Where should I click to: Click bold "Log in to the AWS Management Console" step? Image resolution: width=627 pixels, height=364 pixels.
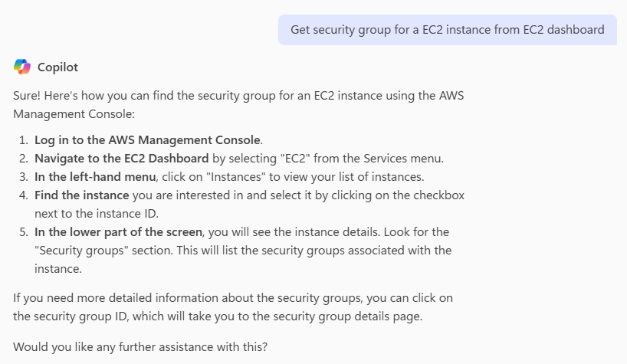(148, 139)
